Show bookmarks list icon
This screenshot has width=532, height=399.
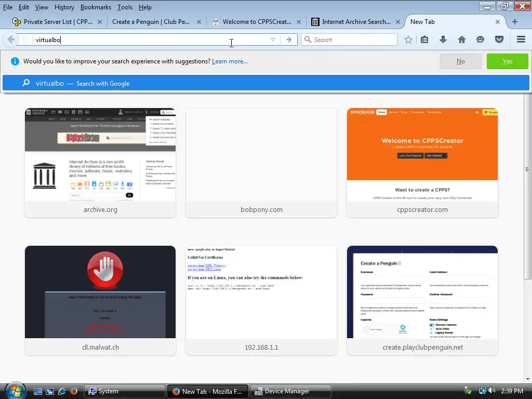424,39
